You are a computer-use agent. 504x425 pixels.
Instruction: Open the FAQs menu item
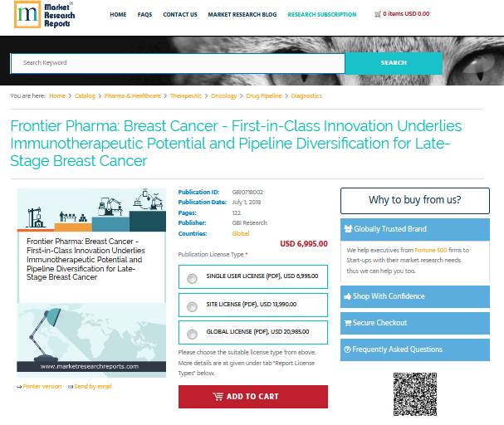144,14
